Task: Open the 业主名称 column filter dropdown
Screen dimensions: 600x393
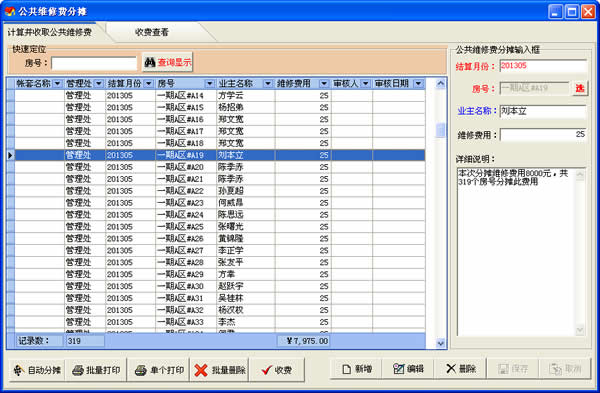Action: [268, 83]
